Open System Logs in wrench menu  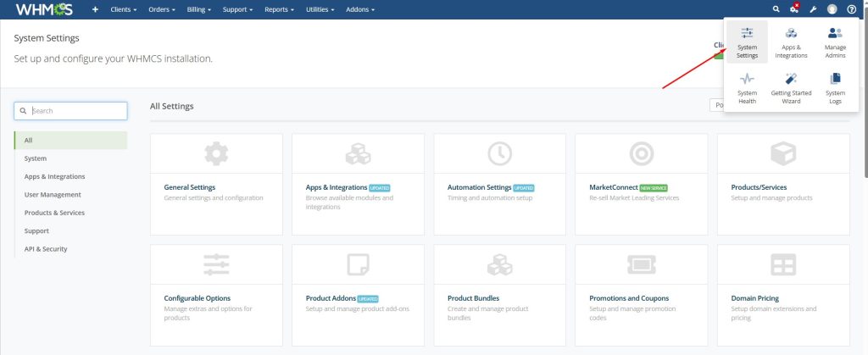point(835,88)
